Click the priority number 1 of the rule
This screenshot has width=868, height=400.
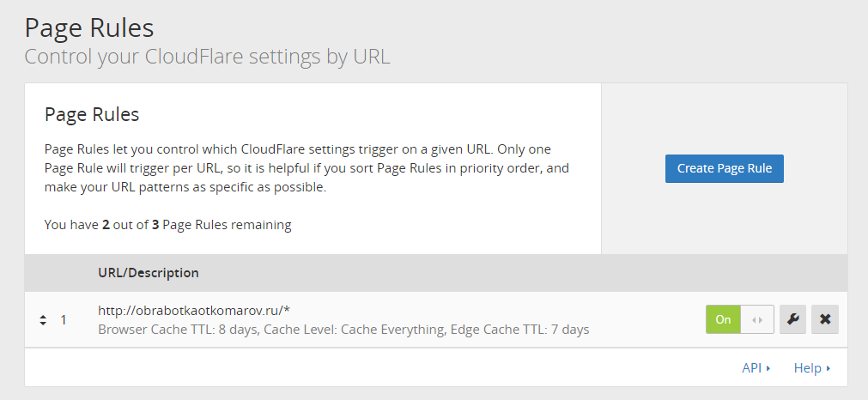tap(63, 320)
